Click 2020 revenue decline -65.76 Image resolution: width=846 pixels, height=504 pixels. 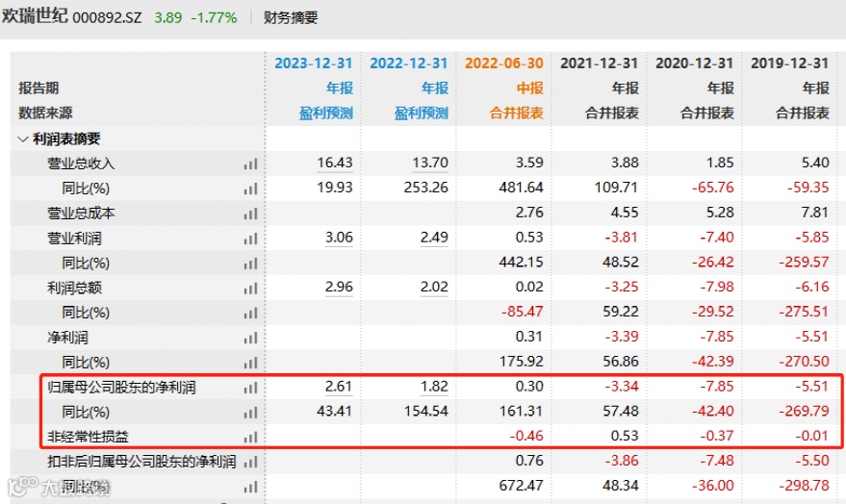tap(713, 188)
